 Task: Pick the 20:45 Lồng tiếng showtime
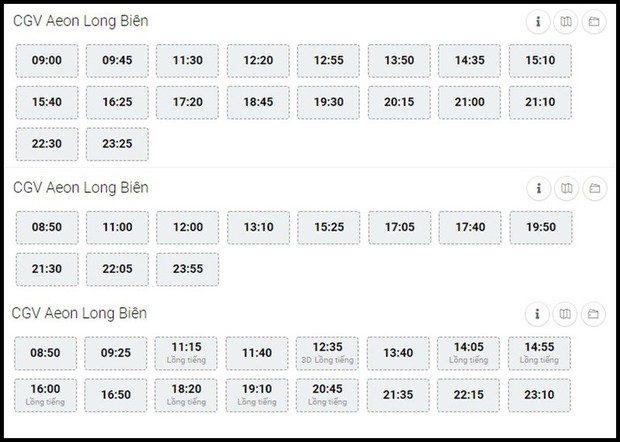[x=327, y=395]
